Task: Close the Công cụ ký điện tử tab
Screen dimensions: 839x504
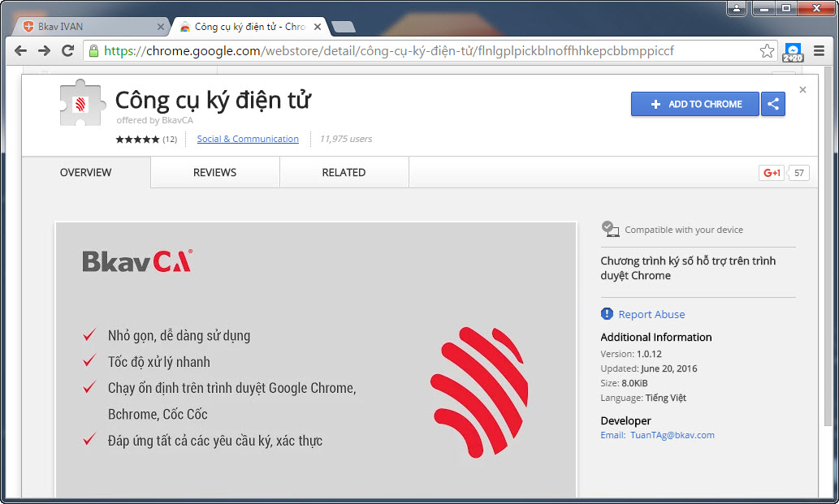Action: (318, 27)
